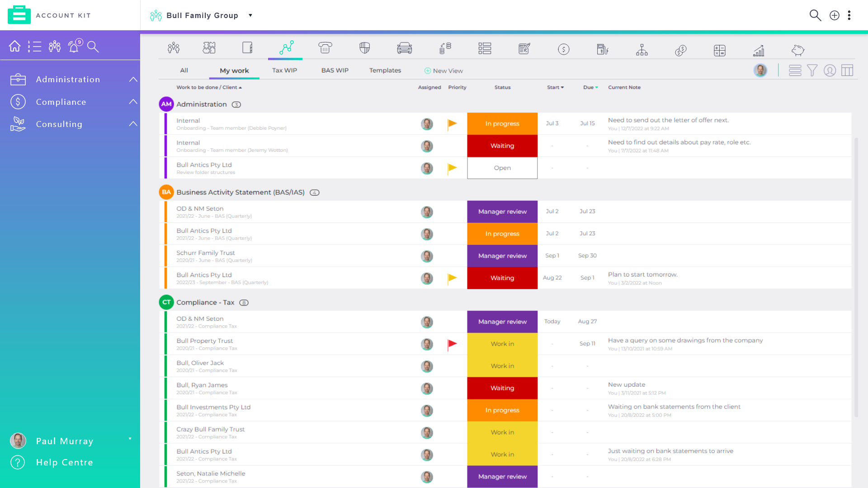Open the shield toolbar icon
The width and height of the screenshot is (868, 488).
pyautogui.click(x=364, y=48)
